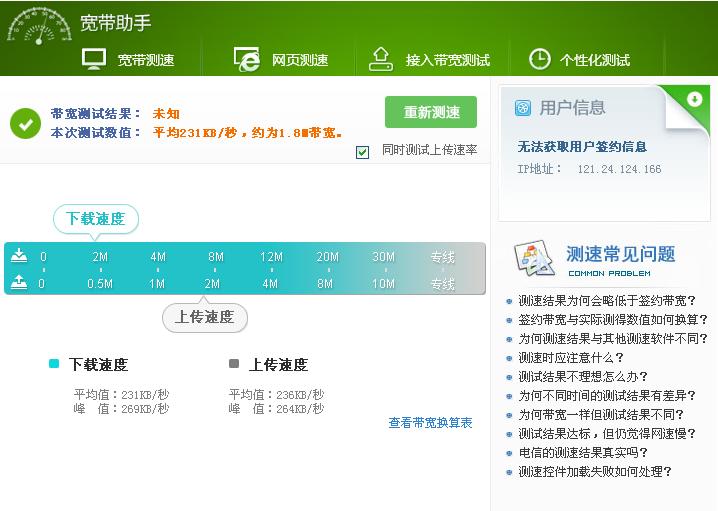Viewport: 718px width, 511px height.
Task: Open FAQ 为何带宽一样但测试结果不同?
Action: pyautogui.click(x=601, y=415)
